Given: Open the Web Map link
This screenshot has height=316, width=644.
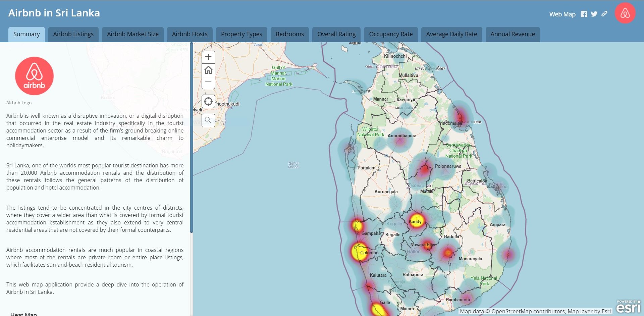Looking at the screenshot, I should (x=562, y=14).
